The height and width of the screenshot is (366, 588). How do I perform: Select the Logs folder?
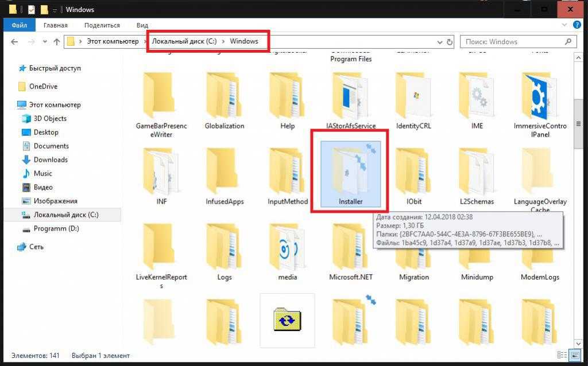[225, 252]
